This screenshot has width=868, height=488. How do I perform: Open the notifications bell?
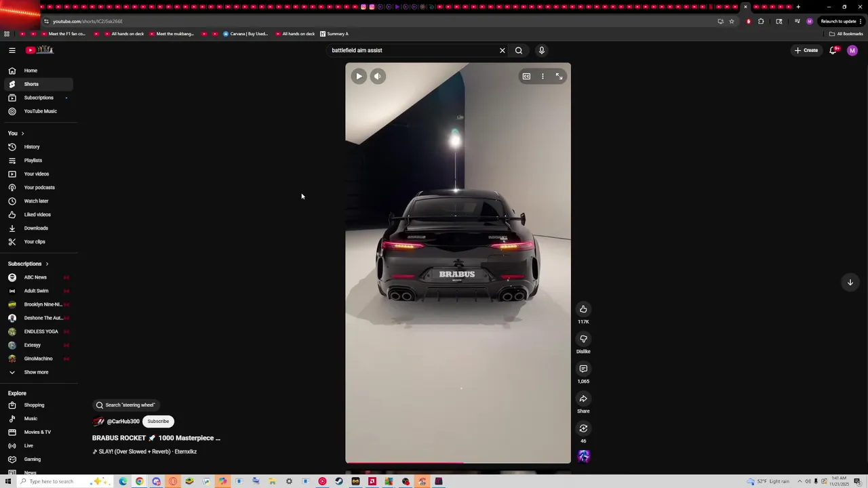[x=833, y=50]
